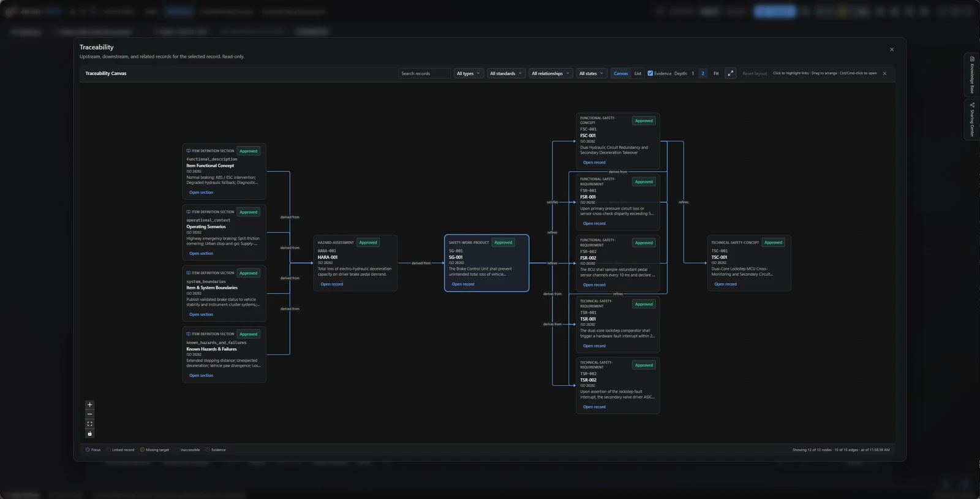Screen dimensions: 980x499
Task: Zoom in on the traceability canvas
Action: pyautogui.click(x=89, y=405)
